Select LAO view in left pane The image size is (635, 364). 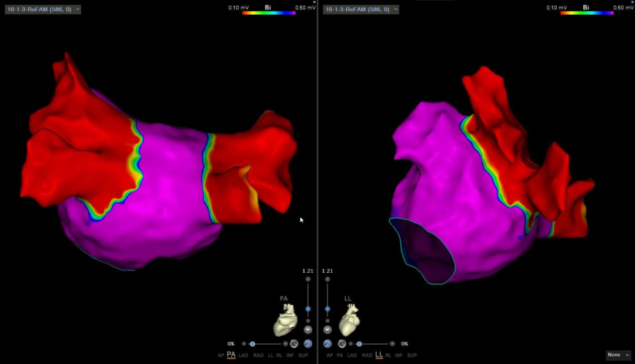click(243, 356)
